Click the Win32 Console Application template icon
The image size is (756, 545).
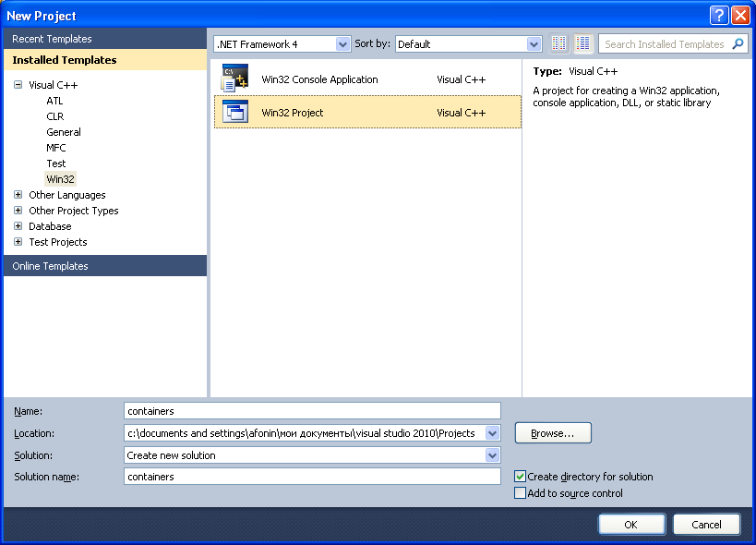(x=234, y=79)
